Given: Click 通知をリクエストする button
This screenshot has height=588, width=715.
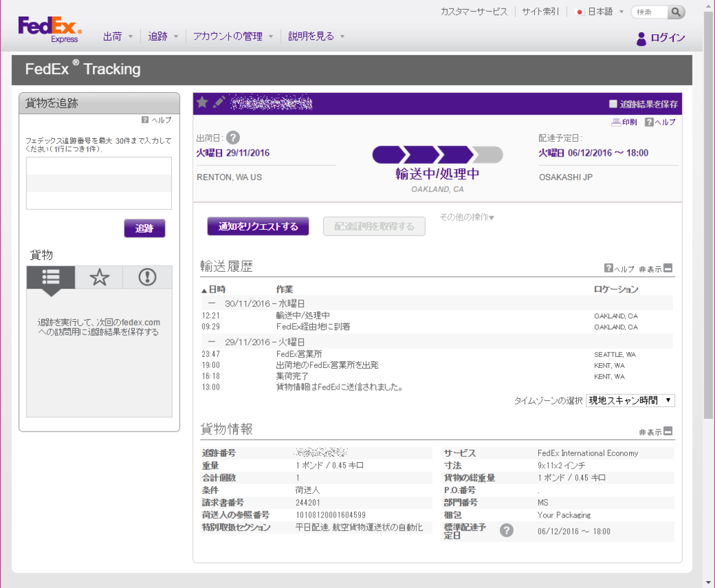Looking at the screenshot, I should (258, 226).
